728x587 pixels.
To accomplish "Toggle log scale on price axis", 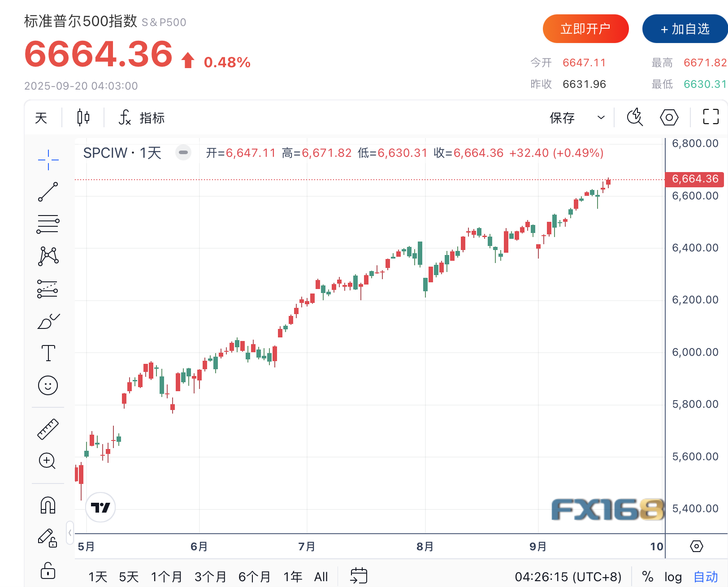I will (x=673, y=577).
